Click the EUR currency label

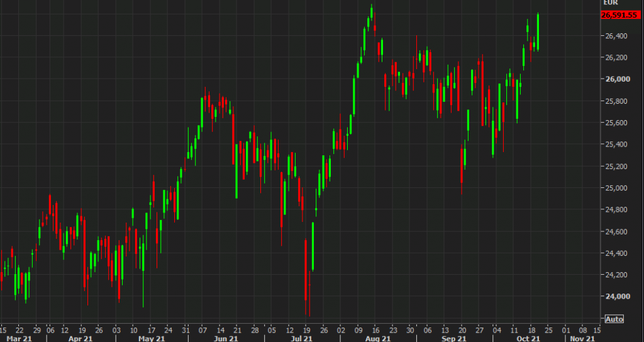(610, 3)
